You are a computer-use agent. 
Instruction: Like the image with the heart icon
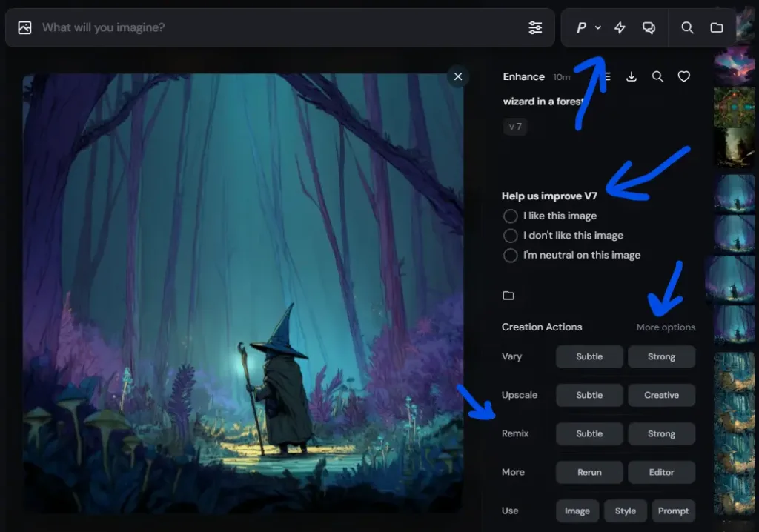(683, 76)
